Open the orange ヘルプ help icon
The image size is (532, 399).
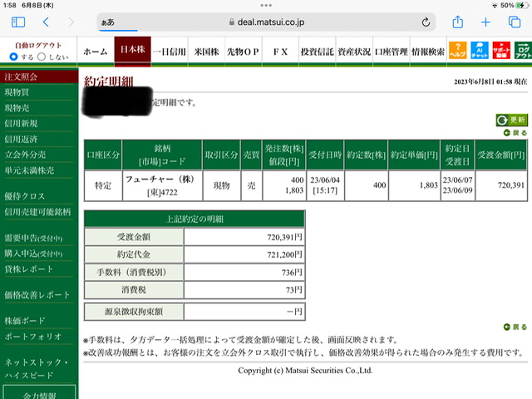458,50
